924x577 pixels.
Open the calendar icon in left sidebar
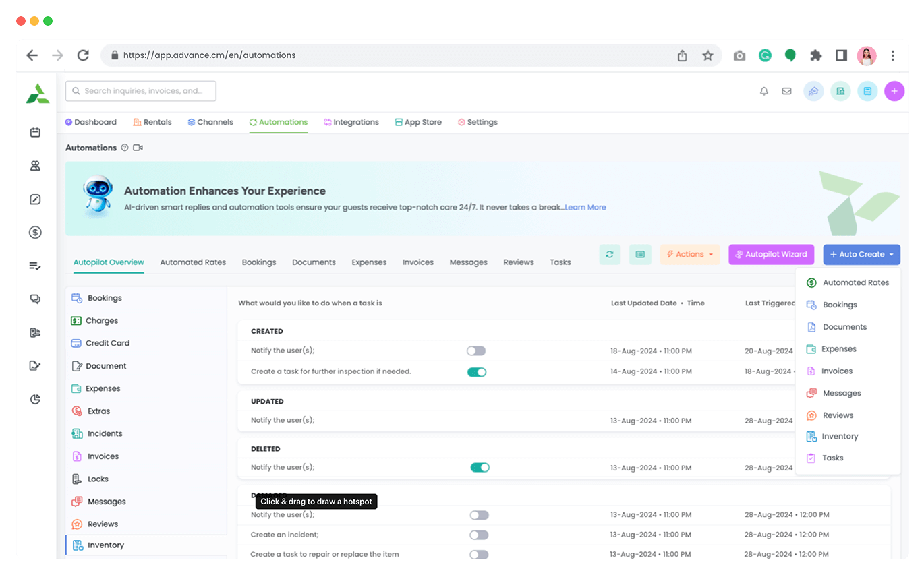pos(35,133)
